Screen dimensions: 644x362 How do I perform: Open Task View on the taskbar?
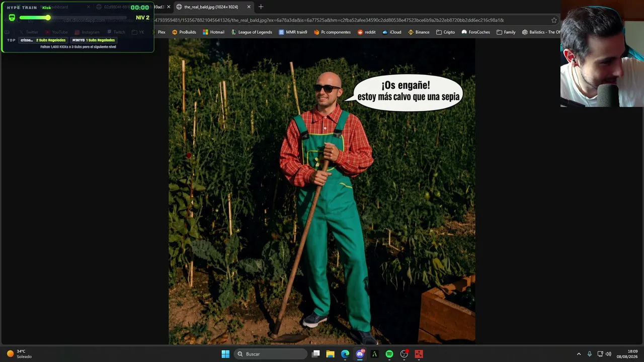click(x=315, y=354)
